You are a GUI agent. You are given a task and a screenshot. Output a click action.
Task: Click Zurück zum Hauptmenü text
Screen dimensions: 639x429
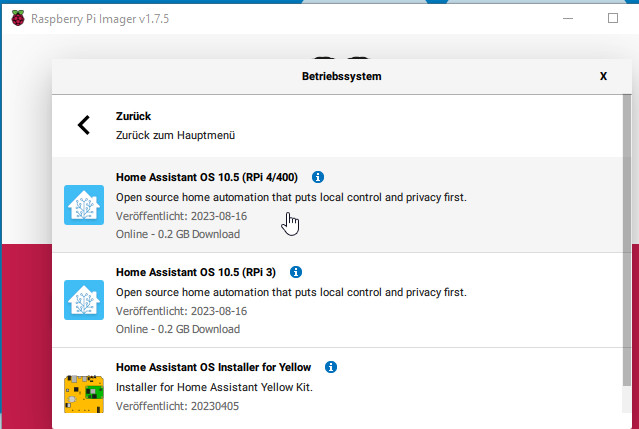point(175,135)
